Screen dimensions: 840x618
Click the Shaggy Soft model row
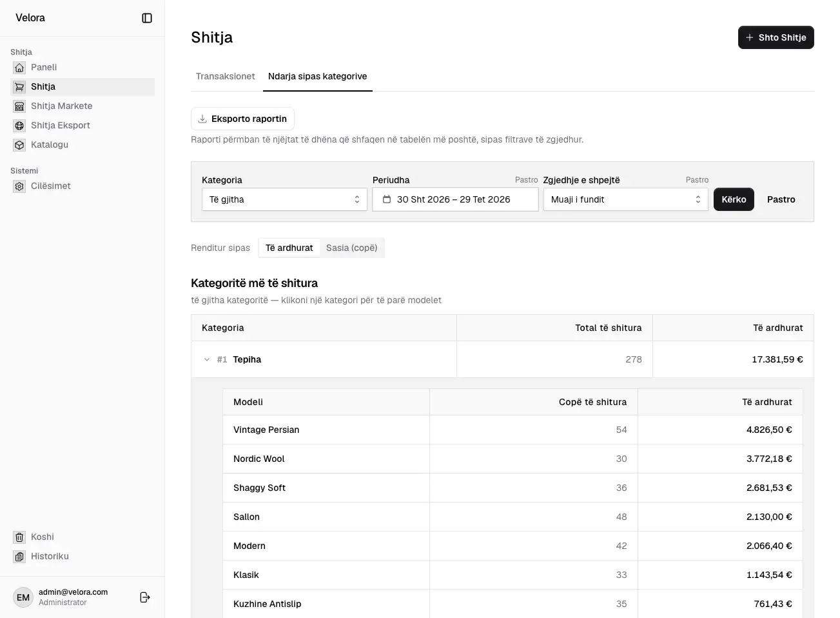(513, 488)
